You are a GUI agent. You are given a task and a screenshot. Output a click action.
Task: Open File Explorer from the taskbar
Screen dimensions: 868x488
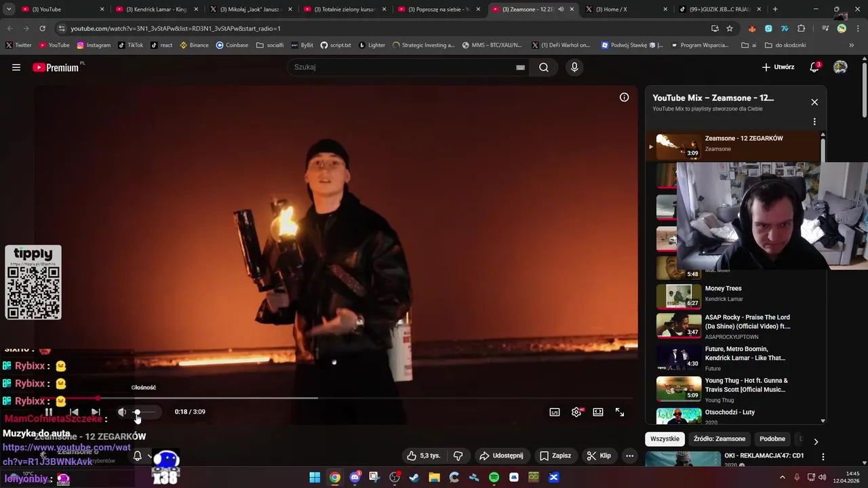434,477
